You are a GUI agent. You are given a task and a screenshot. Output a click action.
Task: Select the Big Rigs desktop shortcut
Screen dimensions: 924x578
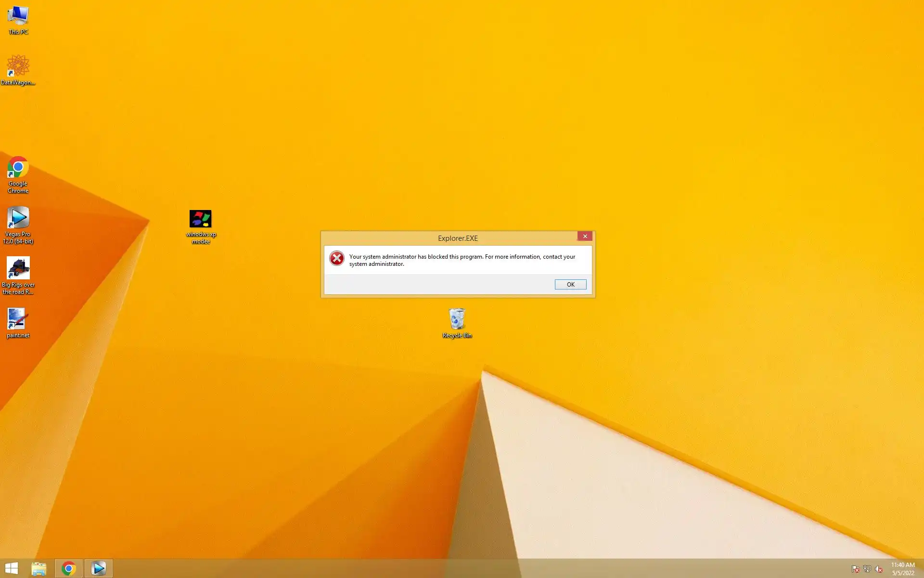[x=18, y=275]
